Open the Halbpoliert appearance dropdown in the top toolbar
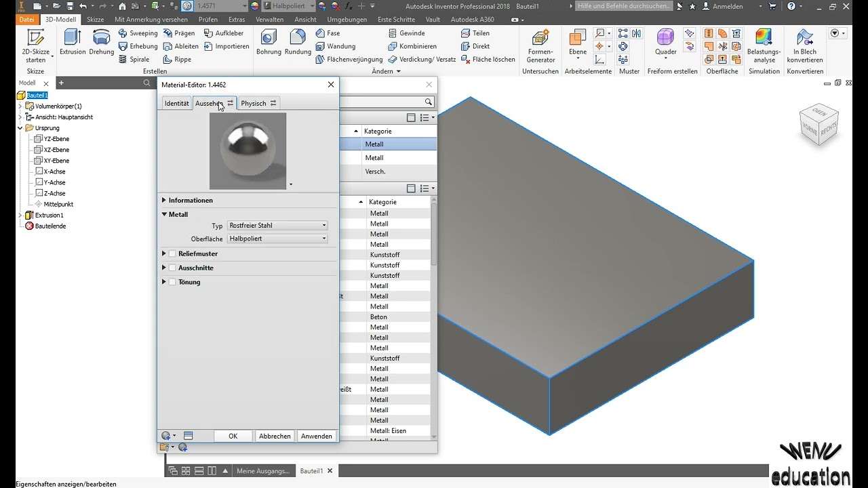Screen dimensions: 868x488 click(312, 6)
